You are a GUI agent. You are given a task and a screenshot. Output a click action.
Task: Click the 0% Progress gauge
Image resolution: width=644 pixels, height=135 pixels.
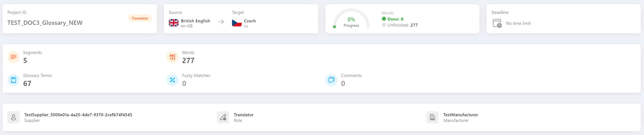(x=351, y=22)
